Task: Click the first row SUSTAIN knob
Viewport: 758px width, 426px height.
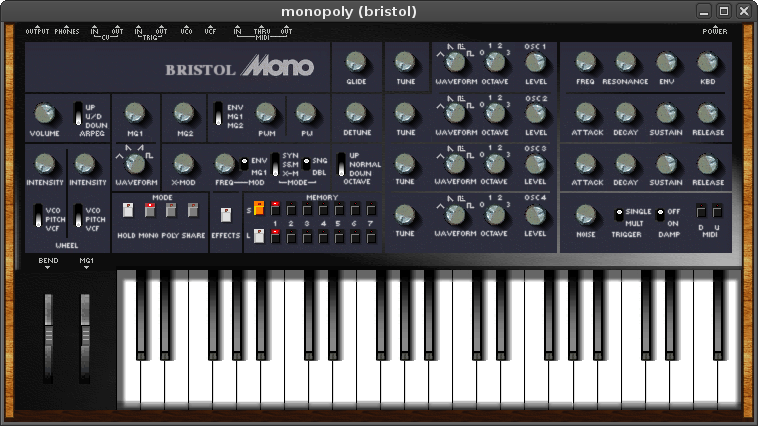Action: [666, 113]
